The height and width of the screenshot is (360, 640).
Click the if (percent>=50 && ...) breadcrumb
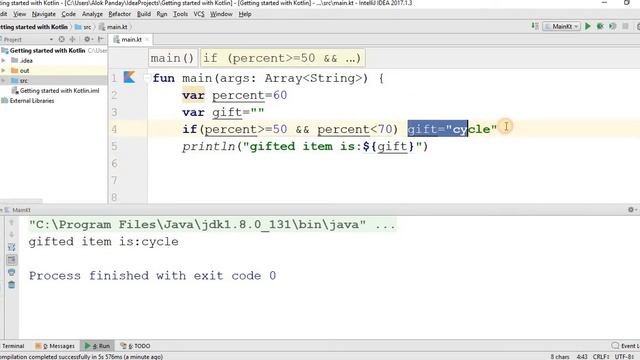tap(282, 58)
